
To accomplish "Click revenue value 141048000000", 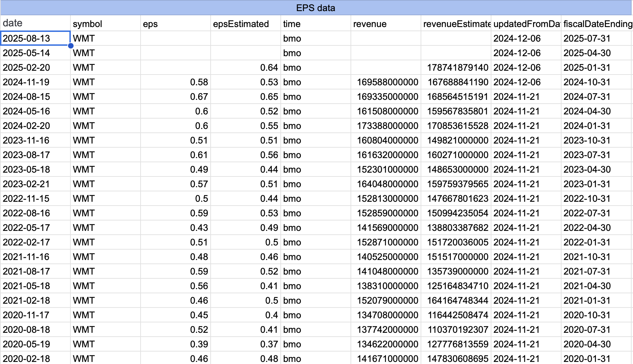I will (386, 271).
